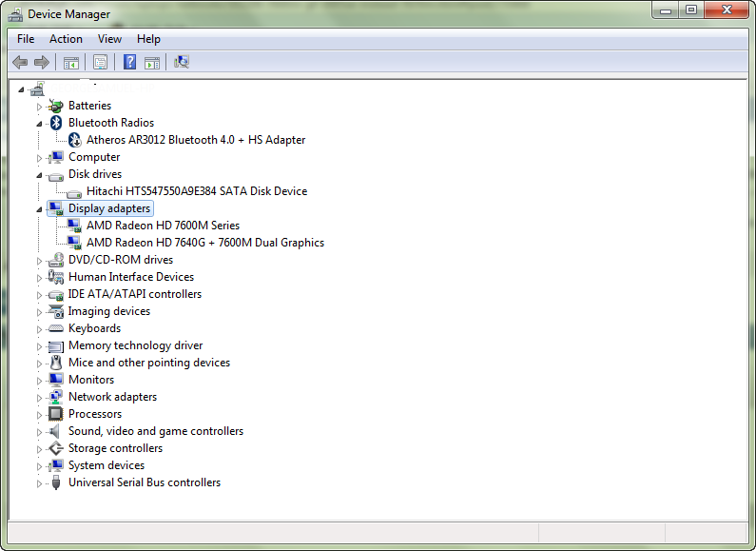Collapse the Display adapters node
Screen dimensions: 756x551
40,209
